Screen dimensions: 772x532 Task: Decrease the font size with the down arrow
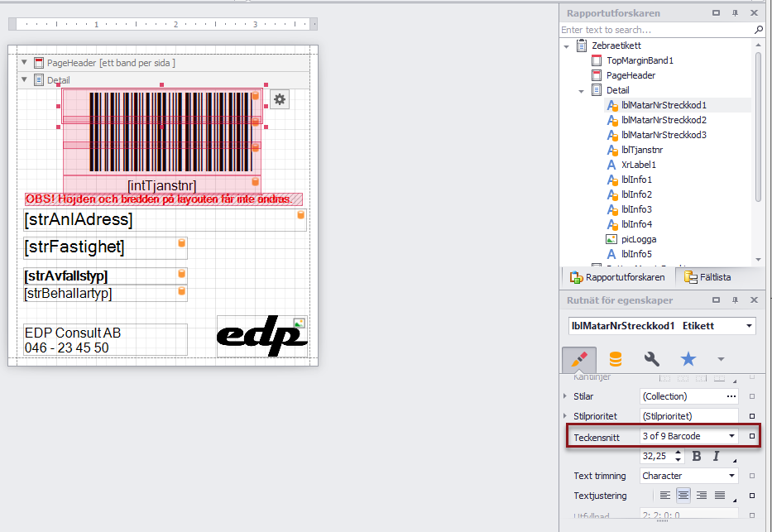tap(678, 460)
